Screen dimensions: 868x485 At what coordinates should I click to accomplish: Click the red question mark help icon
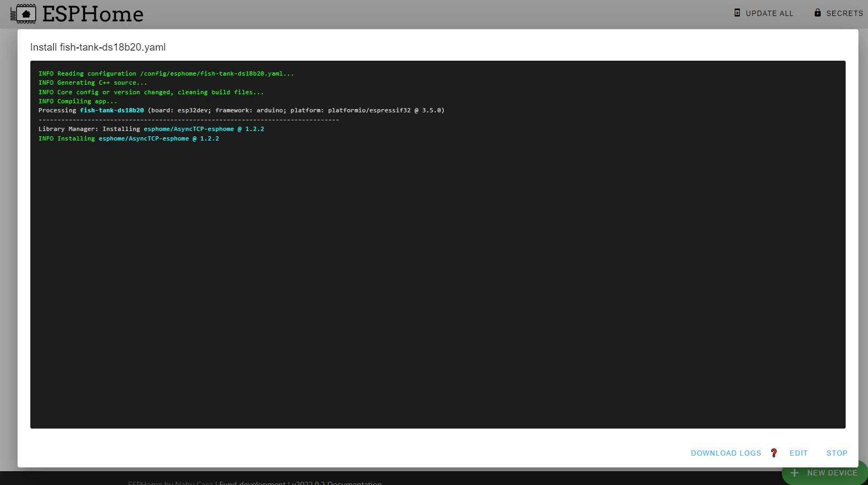[774, 453]
